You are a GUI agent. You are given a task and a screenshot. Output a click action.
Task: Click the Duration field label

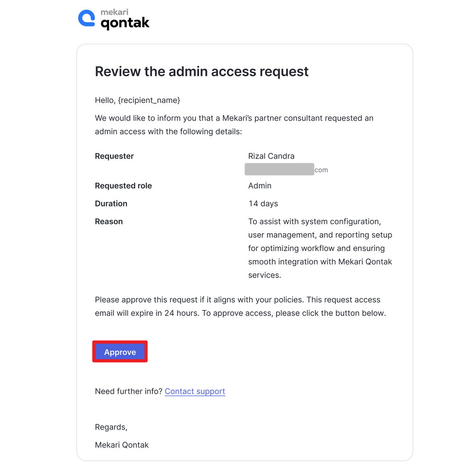tap(111, 204)
